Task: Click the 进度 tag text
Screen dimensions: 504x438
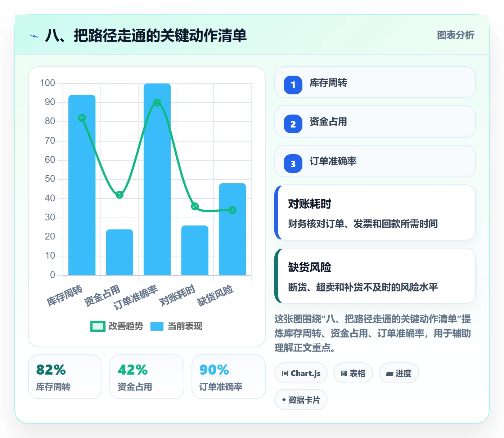Action: tap(404, 374)
